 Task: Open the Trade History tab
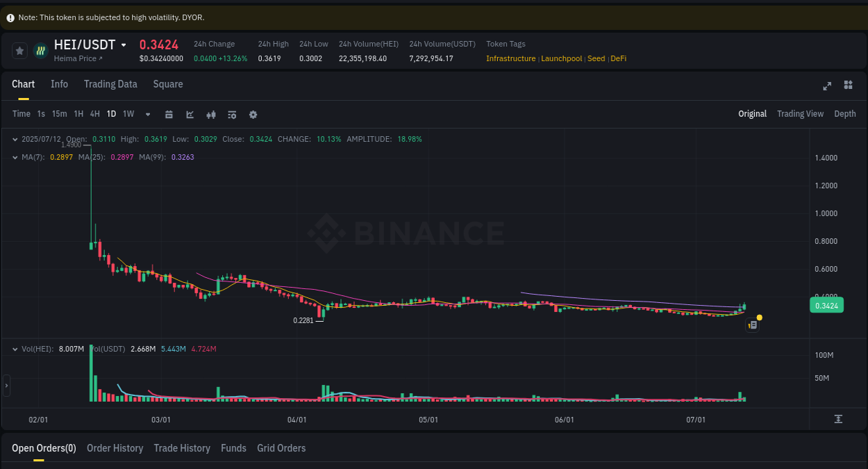pos(182,448)
